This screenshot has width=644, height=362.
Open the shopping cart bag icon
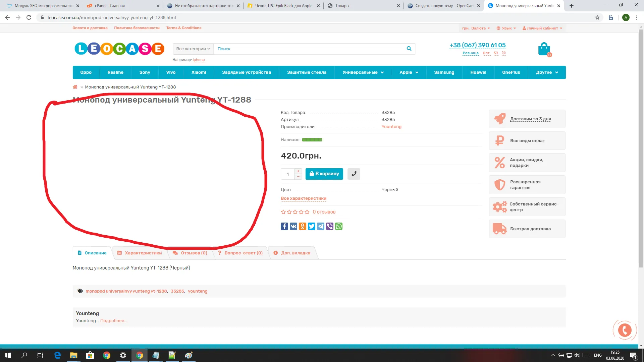544,49
